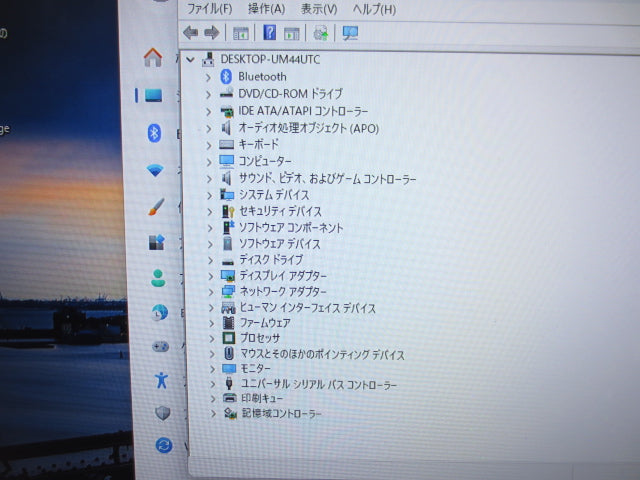Select システム デバイス tree item

(274, 195)
